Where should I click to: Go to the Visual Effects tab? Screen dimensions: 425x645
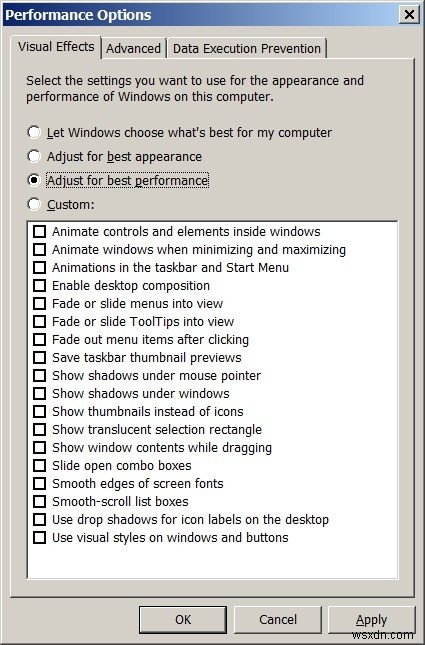56,46
